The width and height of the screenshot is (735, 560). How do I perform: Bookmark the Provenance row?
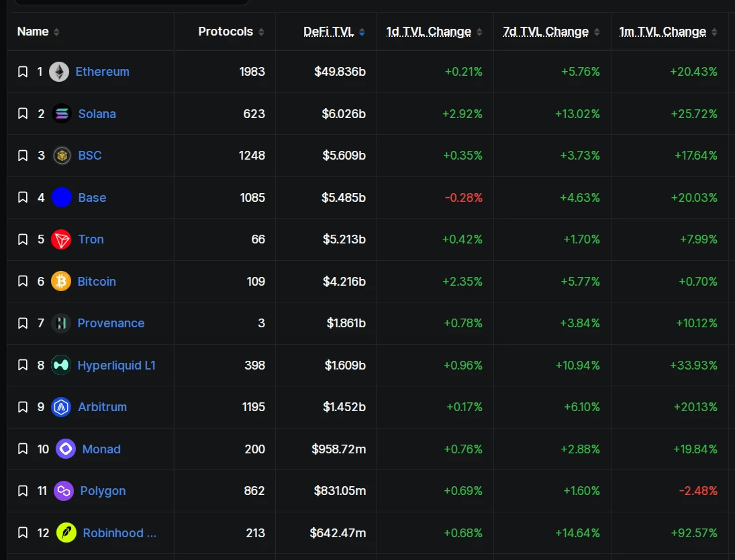click(x=23, y=323)
